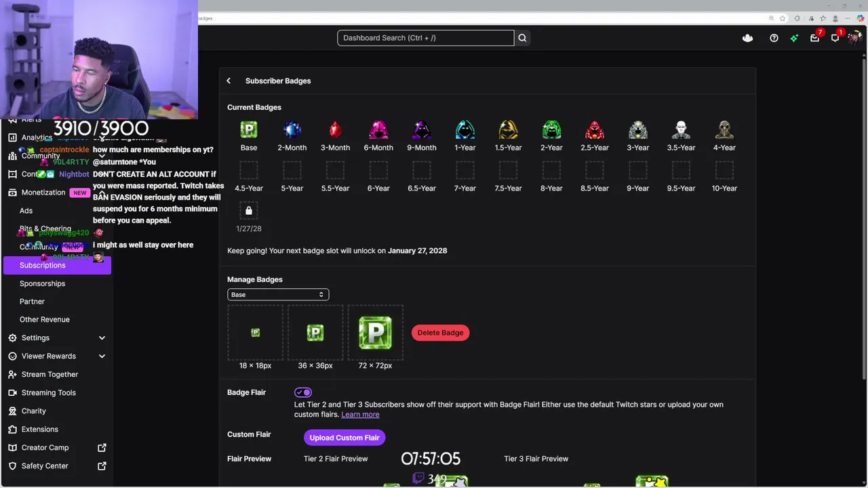Click the empty 10-Year badge slot
Image resolution: width=868 pixels, height=488 pixels.
724,170
